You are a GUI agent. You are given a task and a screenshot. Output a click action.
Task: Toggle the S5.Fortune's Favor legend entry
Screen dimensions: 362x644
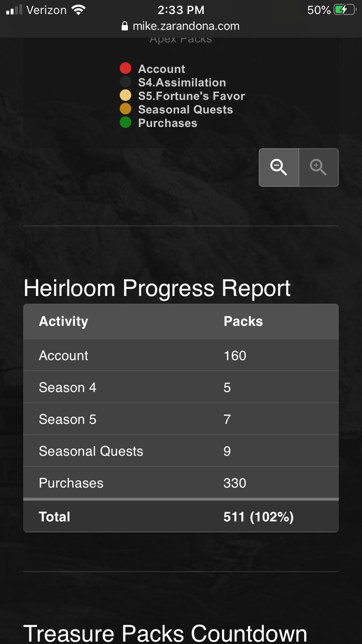point(191,96)
